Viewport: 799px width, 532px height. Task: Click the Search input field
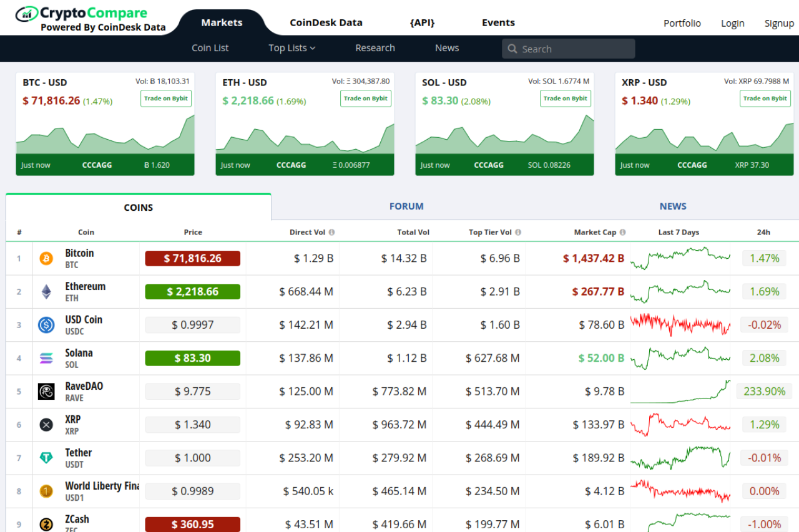point(574,49)
